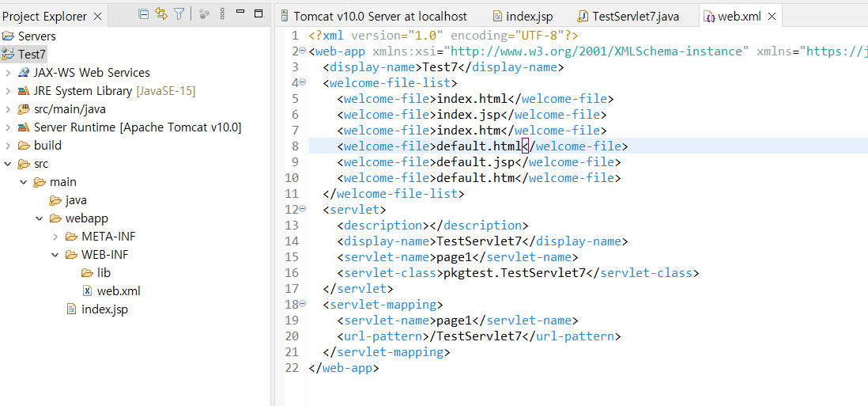The height and width of the screenshot is (406, 868).
Task: Toggle Link with Editor in Project Explorer
Action: 161,14
